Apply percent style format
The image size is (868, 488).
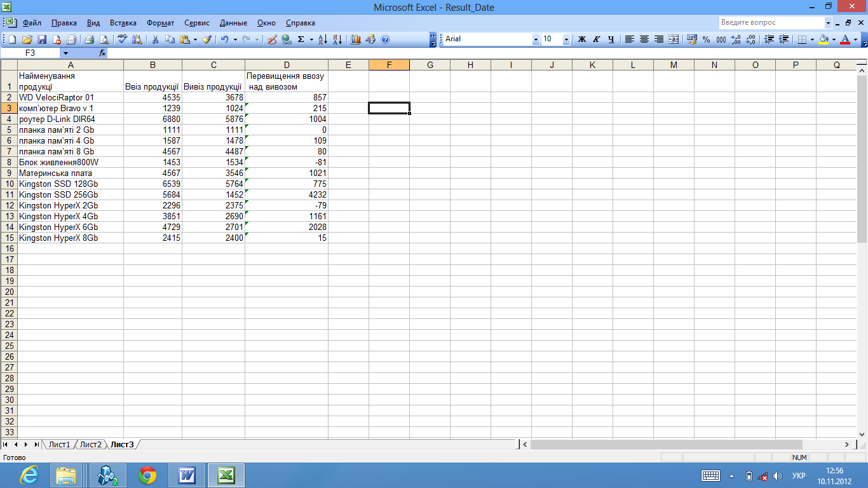pos(707,39)
